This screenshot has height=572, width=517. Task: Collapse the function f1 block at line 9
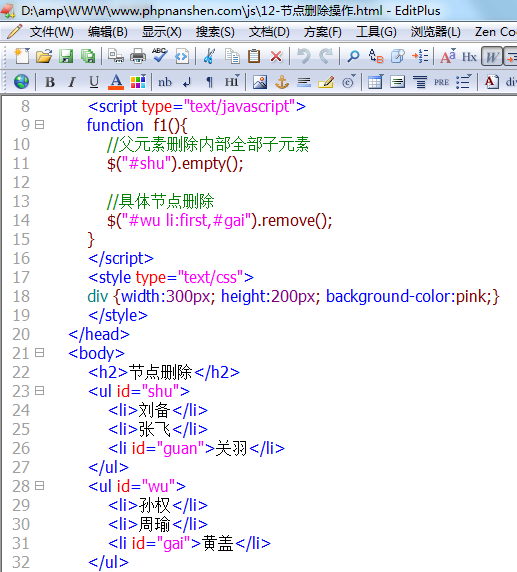39,125
